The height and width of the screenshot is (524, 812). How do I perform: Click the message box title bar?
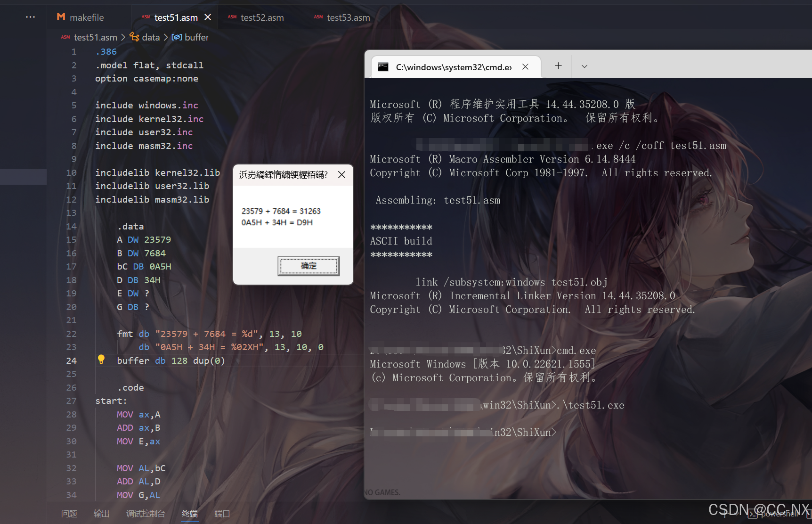[284, 175]
